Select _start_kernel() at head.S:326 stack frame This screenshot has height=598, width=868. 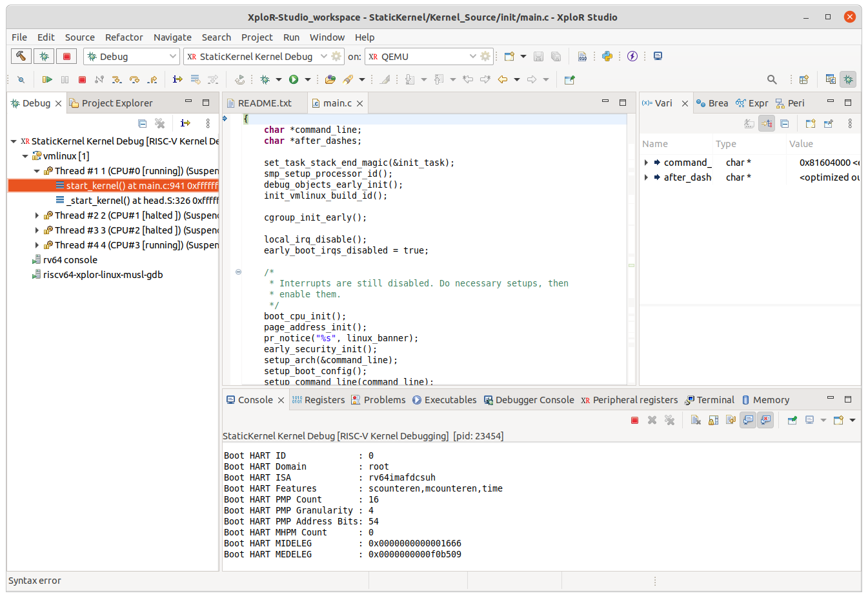point(137,201)
